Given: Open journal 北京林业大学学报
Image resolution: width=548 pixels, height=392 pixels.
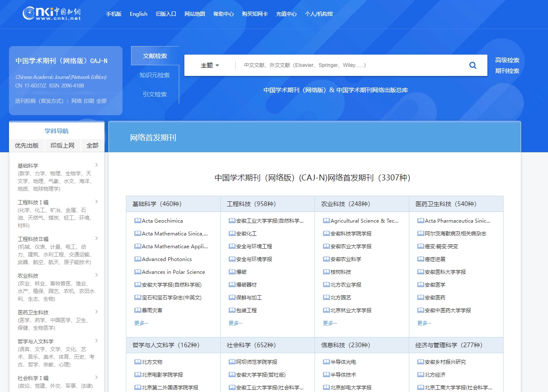Looking at the screenshot, I should pos(351,311).
